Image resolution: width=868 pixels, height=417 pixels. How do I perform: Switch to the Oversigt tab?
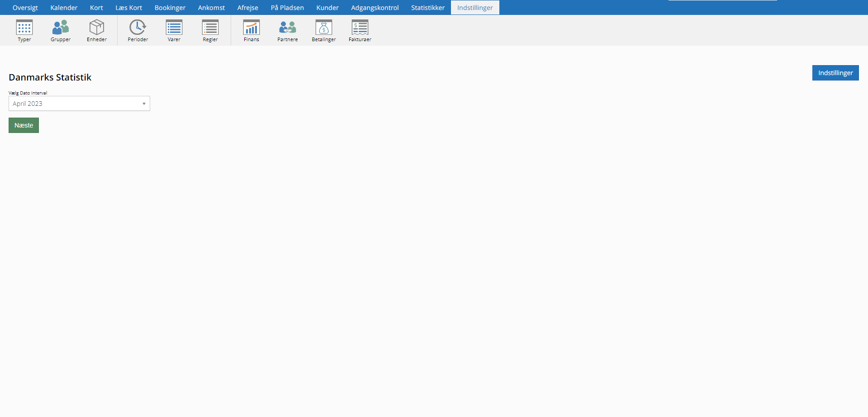coord(25,8)
